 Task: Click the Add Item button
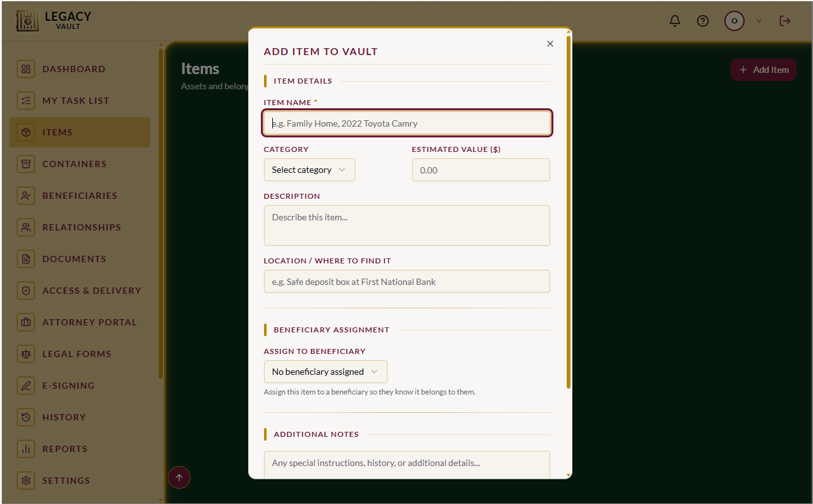764,70
